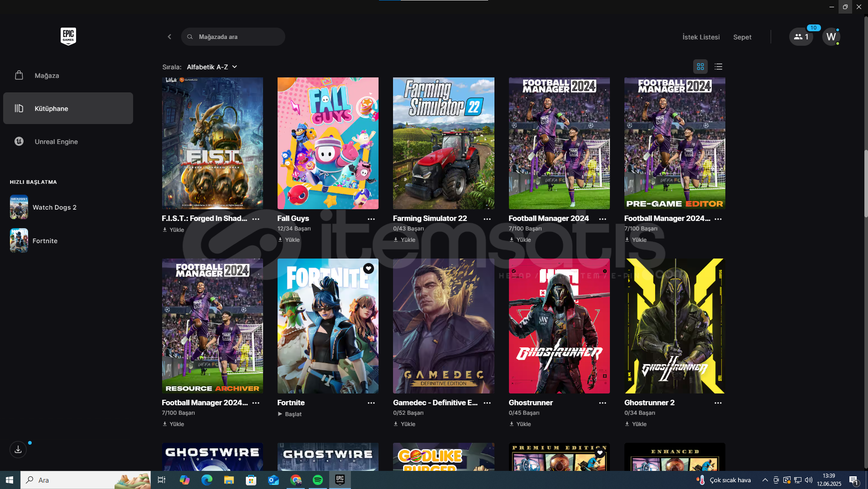868x489 pixels.
Task: Start Fortnite with Başlat
Action: pos(289,414)
